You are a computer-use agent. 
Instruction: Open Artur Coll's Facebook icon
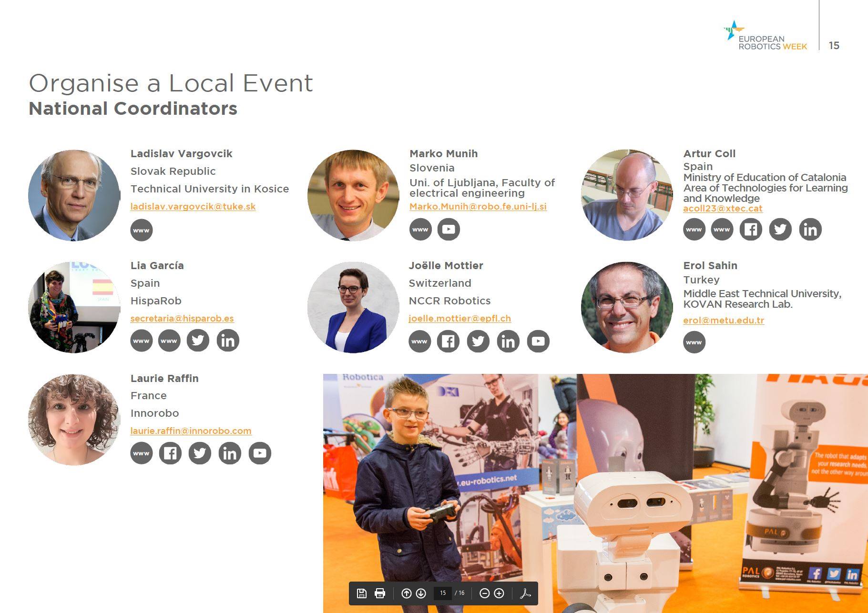pyautogui.click(x=751, y=229)
